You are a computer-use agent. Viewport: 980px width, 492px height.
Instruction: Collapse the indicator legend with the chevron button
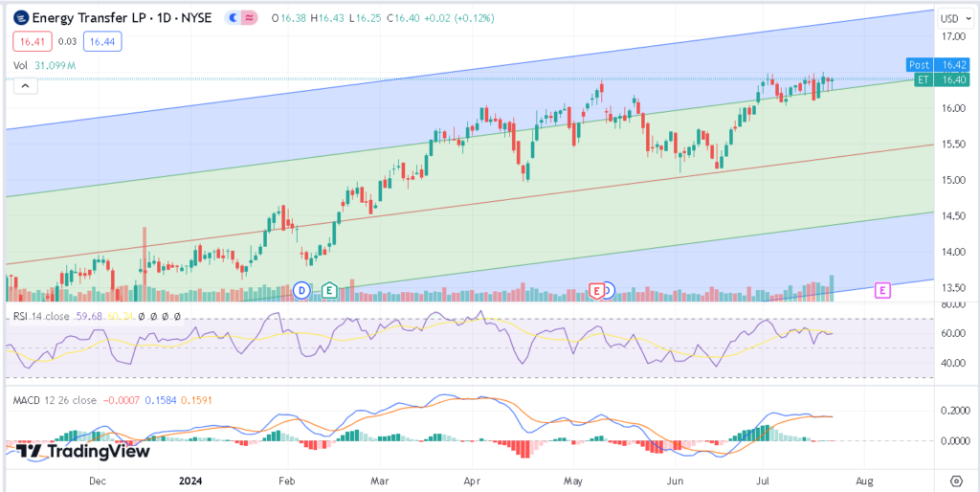coord(26,85)
